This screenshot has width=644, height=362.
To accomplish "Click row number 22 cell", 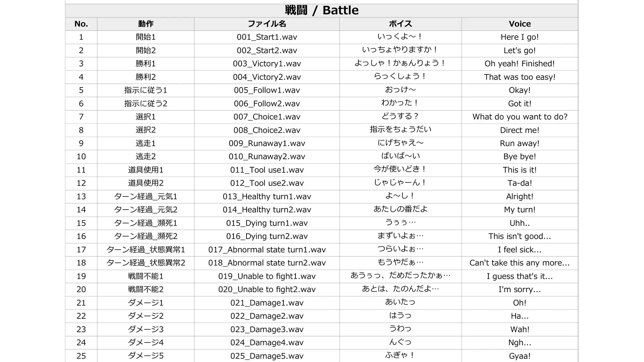I will click(81, 316).
